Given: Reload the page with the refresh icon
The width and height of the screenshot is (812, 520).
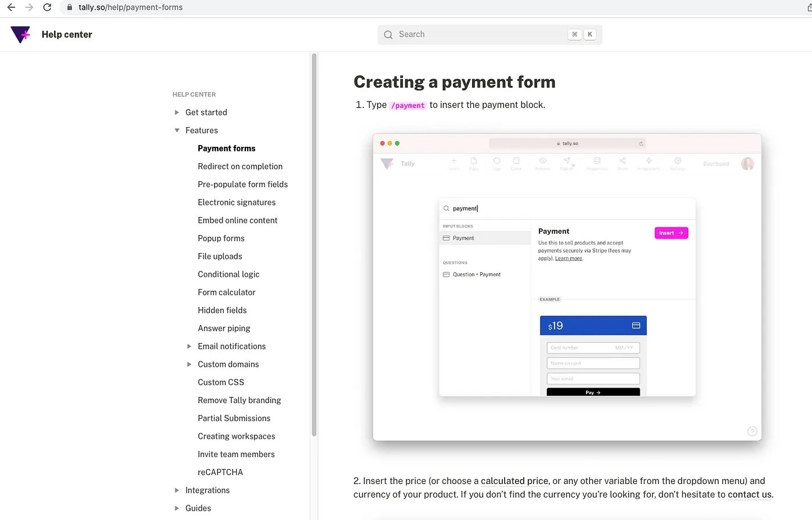Looking at the screenshot, I should 48,8.
